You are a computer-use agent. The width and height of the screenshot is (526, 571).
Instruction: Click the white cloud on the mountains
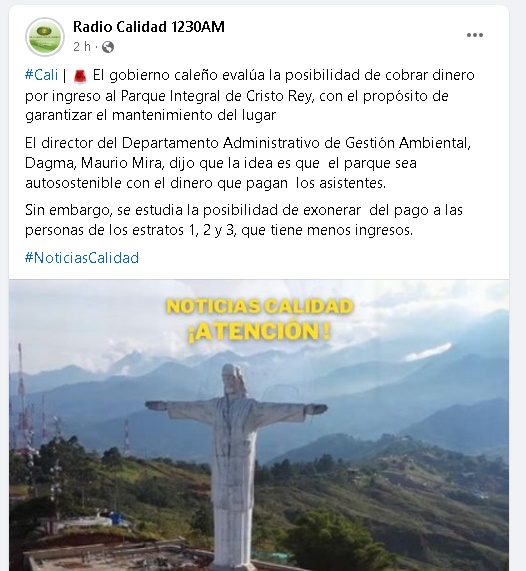point(428,352)
